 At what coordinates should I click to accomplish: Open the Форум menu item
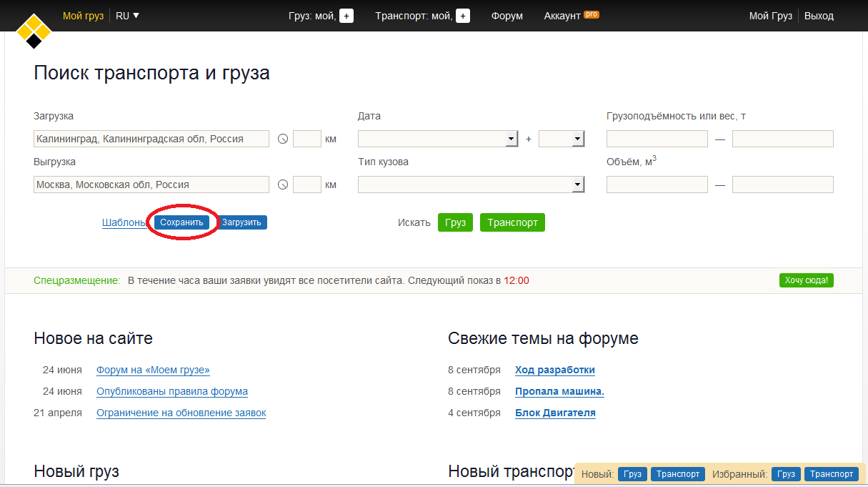point(507,16)
